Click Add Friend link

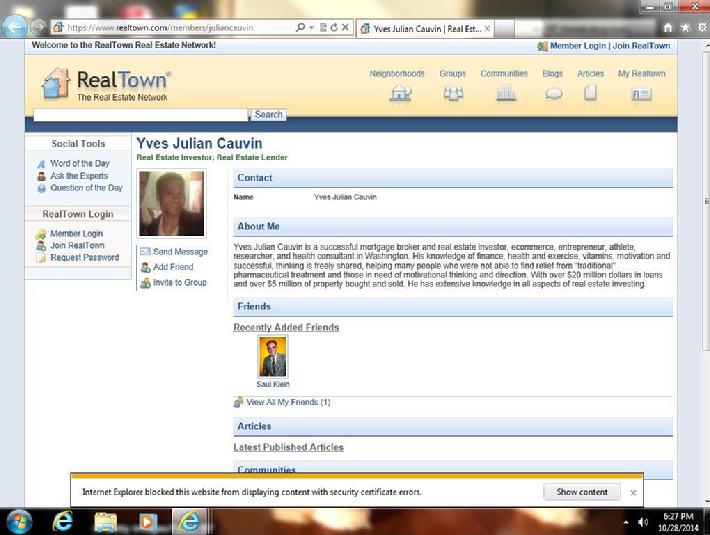[x=173, y=267]
